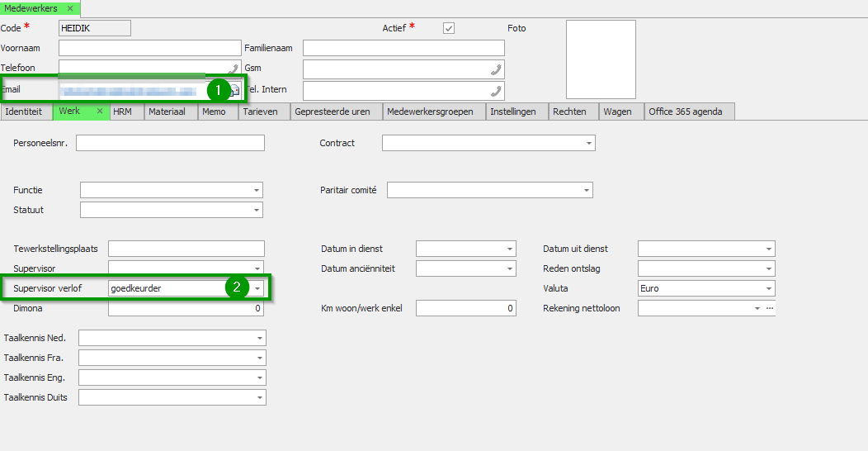Image resolution: width=868 pixels, height=451 pixels.
Task: Open the Wagen tab
Action: 621,112
